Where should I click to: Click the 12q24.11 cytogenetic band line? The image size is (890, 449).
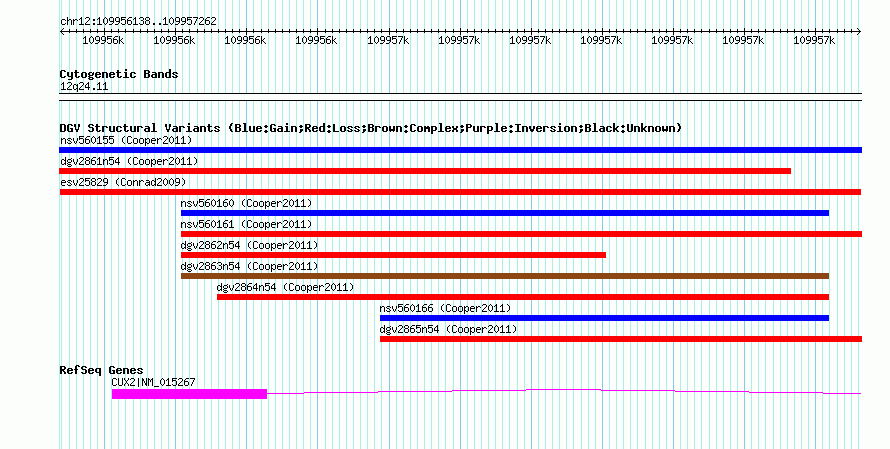460,97
